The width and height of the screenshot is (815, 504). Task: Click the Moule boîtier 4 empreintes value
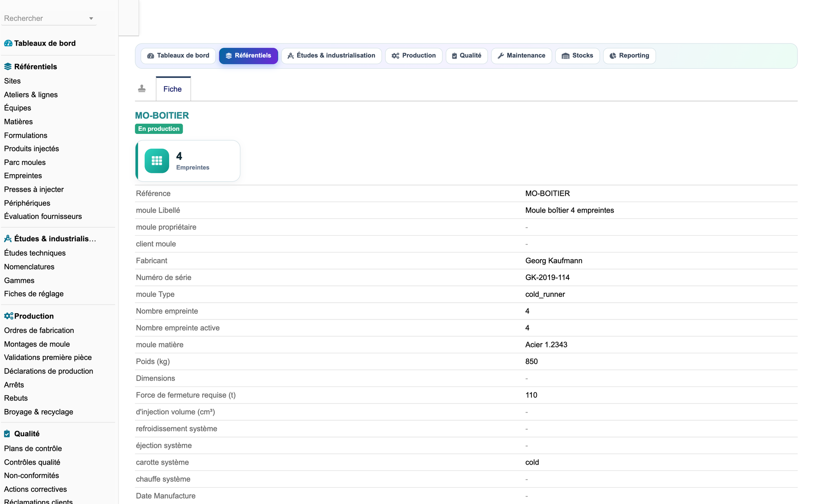(x=570, y=210)
